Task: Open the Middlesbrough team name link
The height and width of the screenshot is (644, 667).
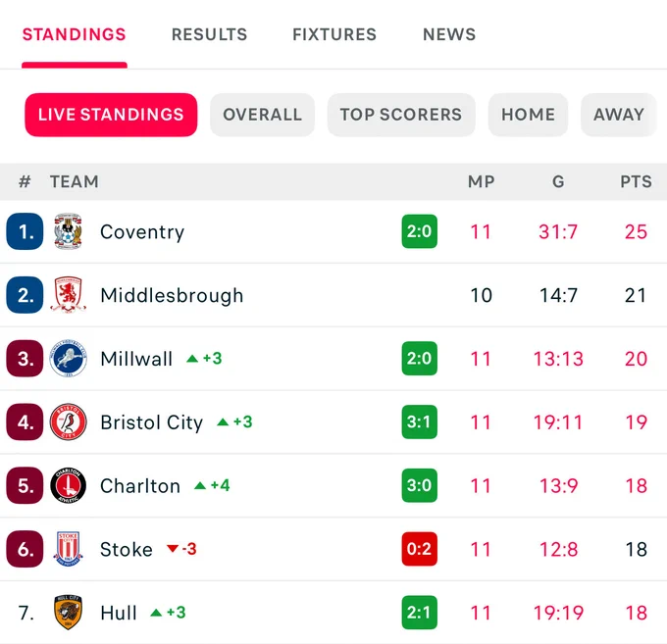Action: point(172,295)
